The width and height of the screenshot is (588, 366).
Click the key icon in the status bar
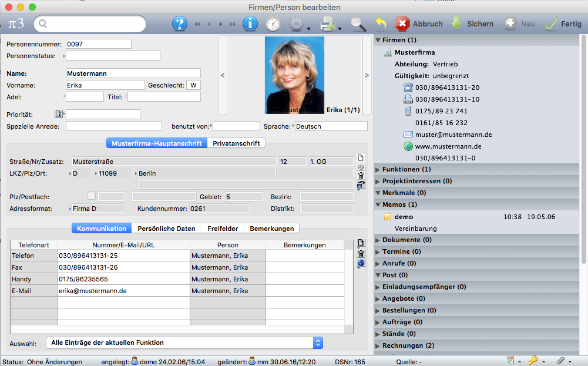533,360
